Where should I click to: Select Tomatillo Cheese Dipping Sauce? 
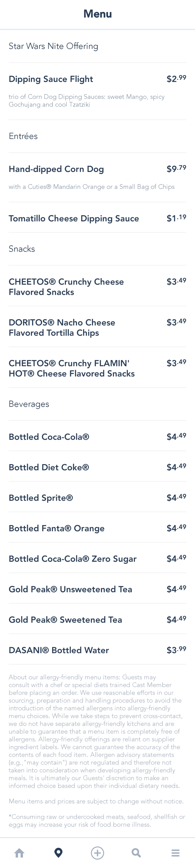point(74,219)
